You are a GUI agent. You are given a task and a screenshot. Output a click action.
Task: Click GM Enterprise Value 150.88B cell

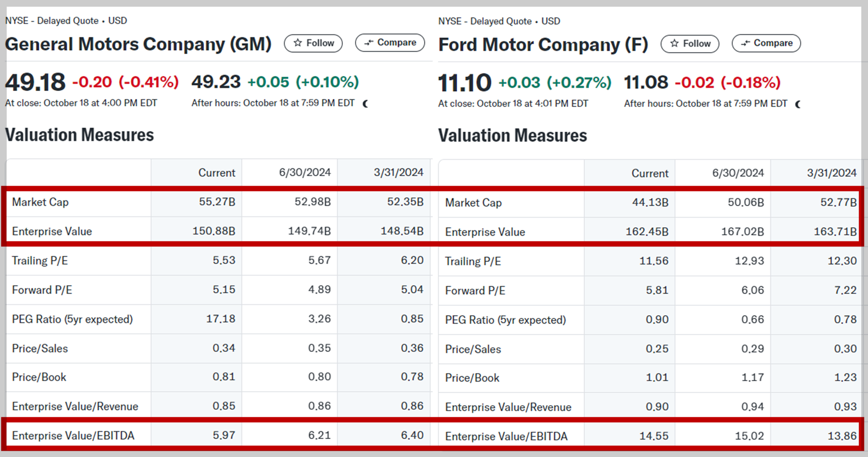pyautogui.click(x=214, y=231)
